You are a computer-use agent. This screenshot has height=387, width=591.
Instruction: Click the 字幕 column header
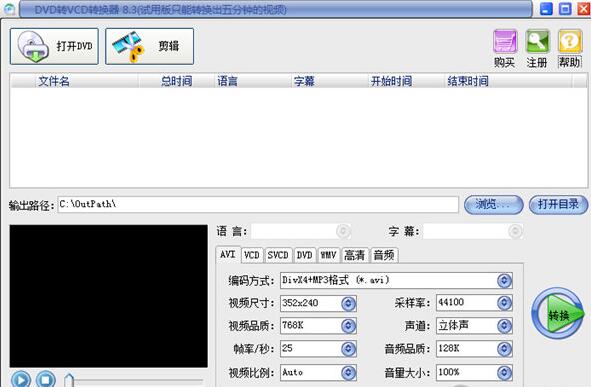[x=330, y=81]
